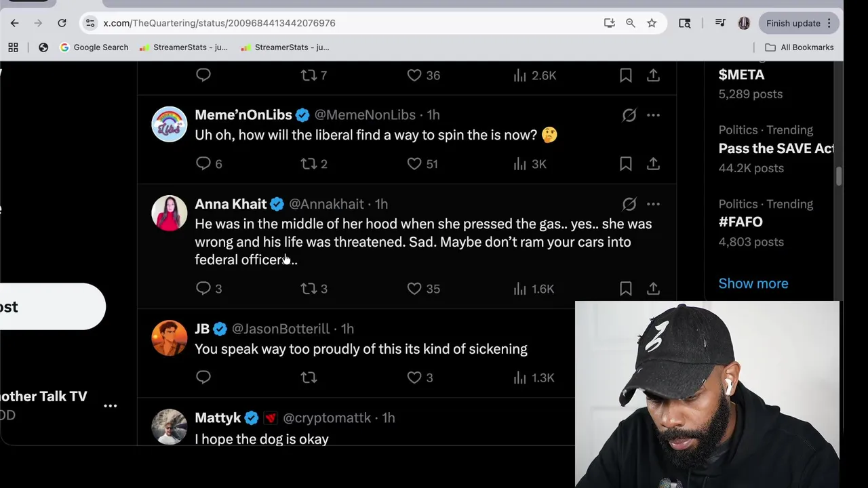The width and height of the screenshot is (868, 488).
Task: Open Grok actions on Anna Khait's reply
Action: point(629,204)
